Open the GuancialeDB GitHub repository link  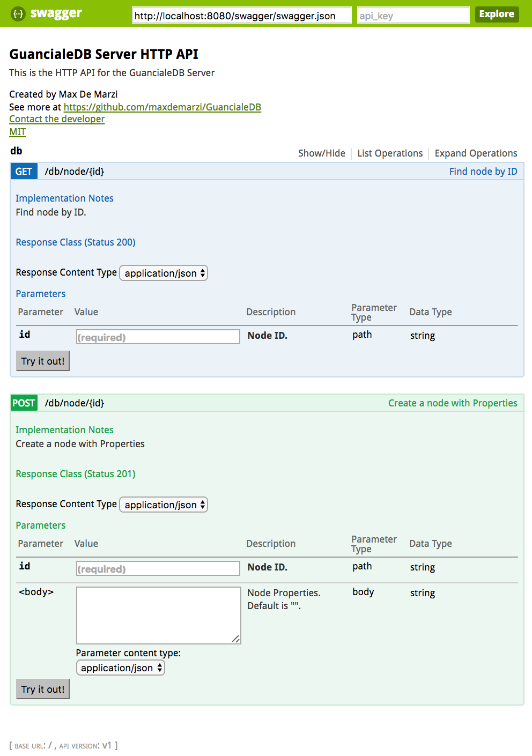(162, 107)
